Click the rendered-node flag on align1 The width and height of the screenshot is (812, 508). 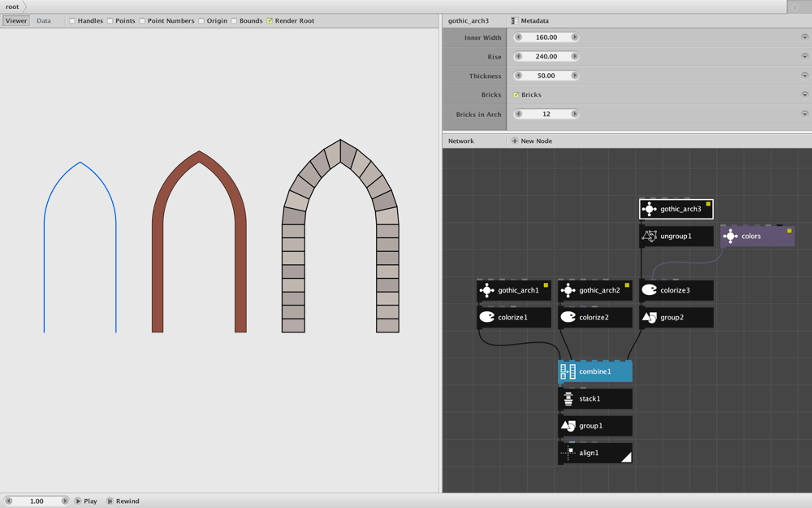626,457
